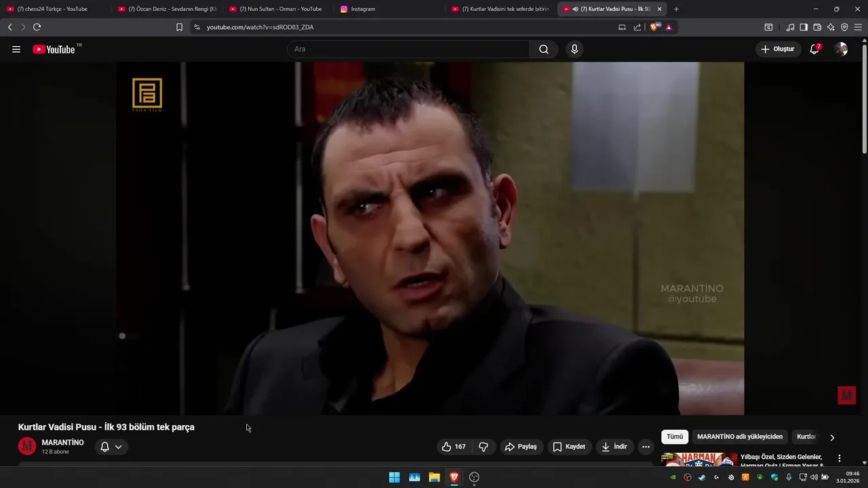Open MARANTİNO channel avatar
The width and height of the screenshot is (868, 488).
27,446
